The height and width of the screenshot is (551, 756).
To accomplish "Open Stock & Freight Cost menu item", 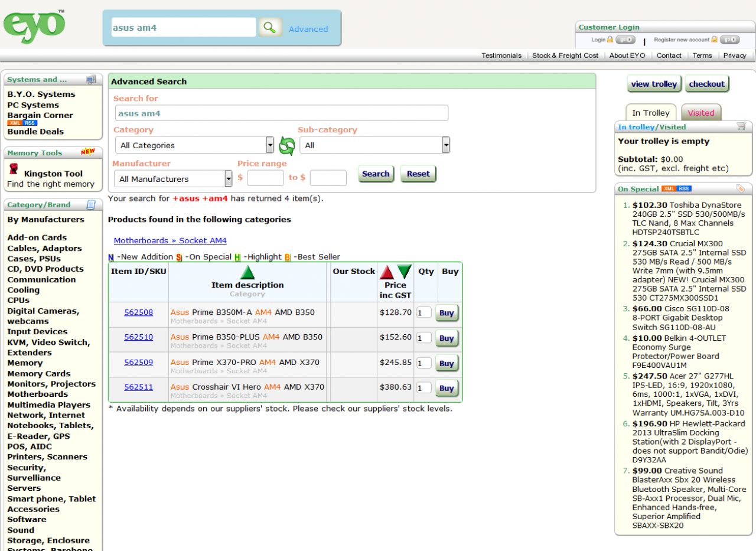I will tap(565, 56).
